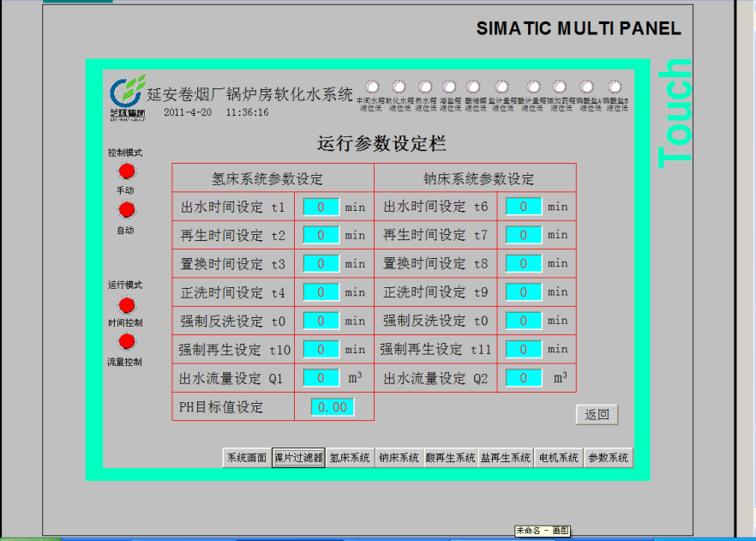This screenshot has width=756, height=541.
Task: Select 时间控制 run mode lamp
Action: pos(127,305)
